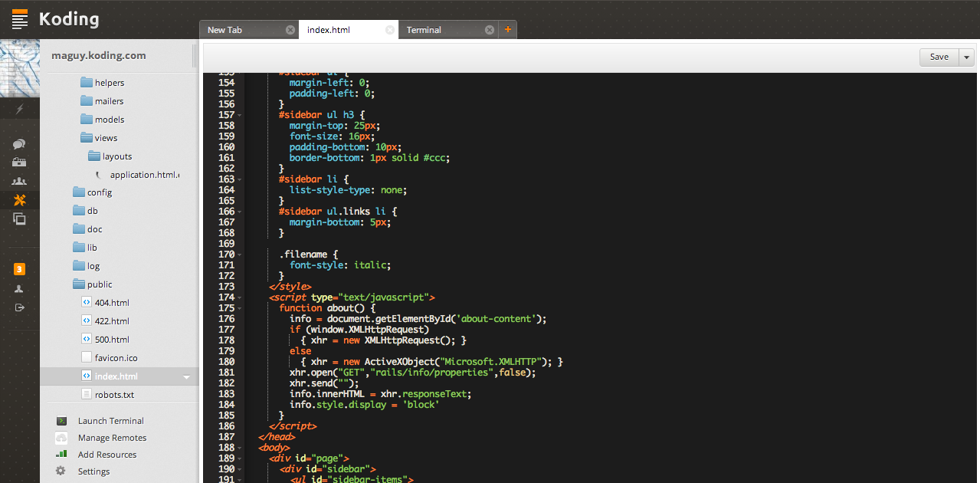
Task: Open the Apps briefcase icon in sidebar
Action: [19, 162]
